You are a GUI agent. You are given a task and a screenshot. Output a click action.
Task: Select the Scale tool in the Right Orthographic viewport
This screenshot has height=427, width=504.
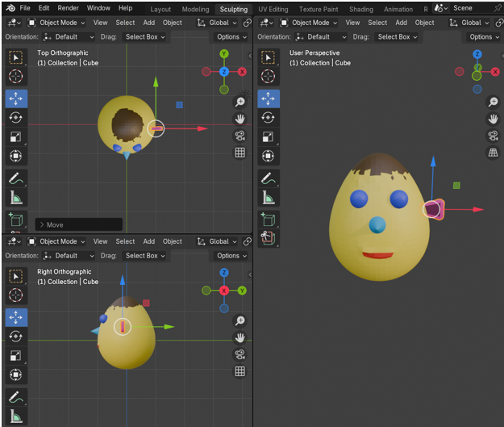15,356
